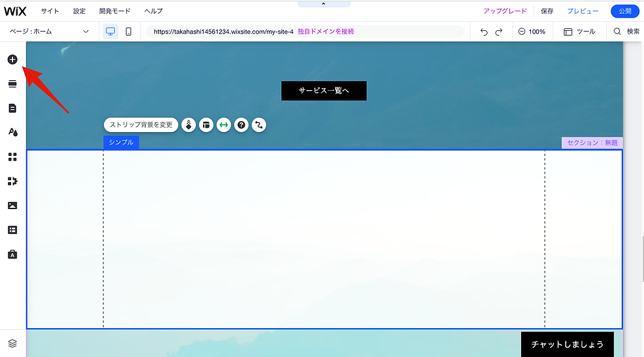Screen dimensions: 644x357
Task: Click 独自ドメインを接続 link
Action: point(326,32)
